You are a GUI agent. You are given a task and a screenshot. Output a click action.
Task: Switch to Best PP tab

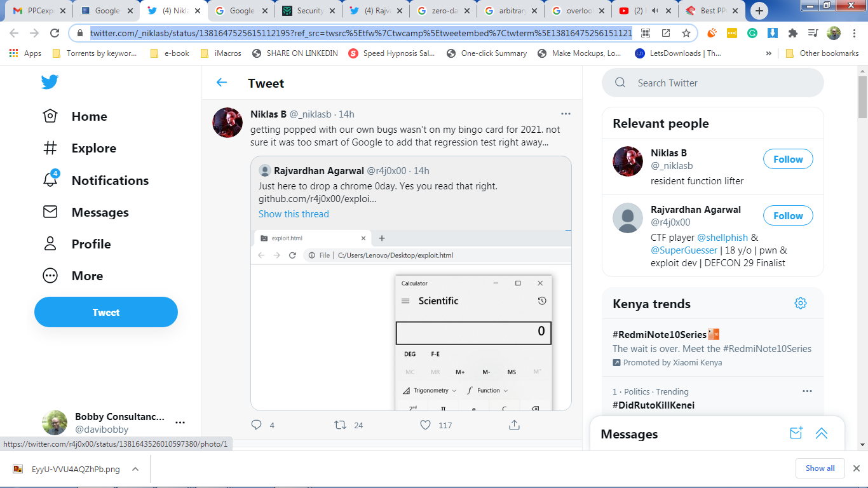pos(713,11)
